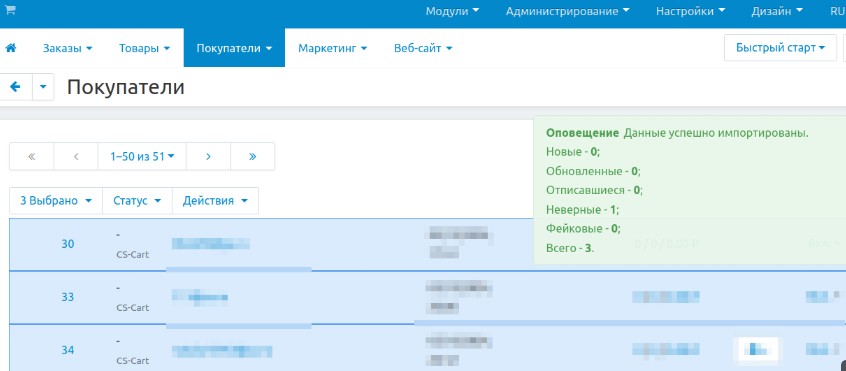
Task: Go to the home dashboard icon
Action: click(11, 48)
